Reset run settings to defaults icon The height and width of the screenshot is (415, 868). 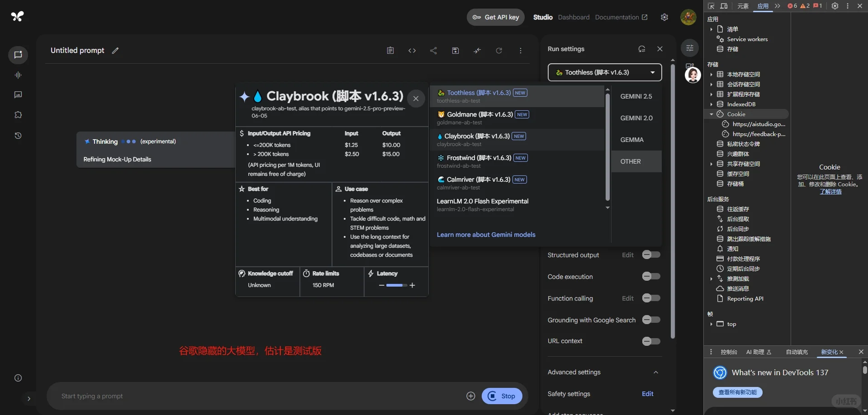[x=642, y=49]
